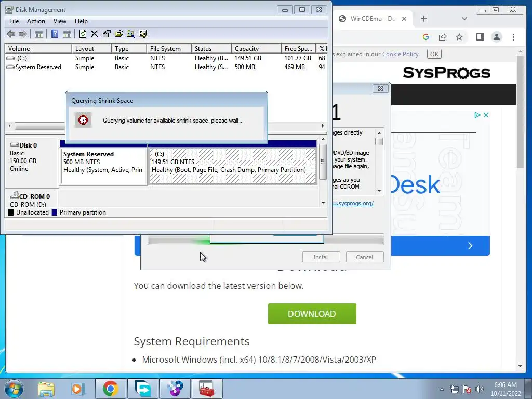
Task: Open Chrome side panel icon
Action: click(480, 37)
